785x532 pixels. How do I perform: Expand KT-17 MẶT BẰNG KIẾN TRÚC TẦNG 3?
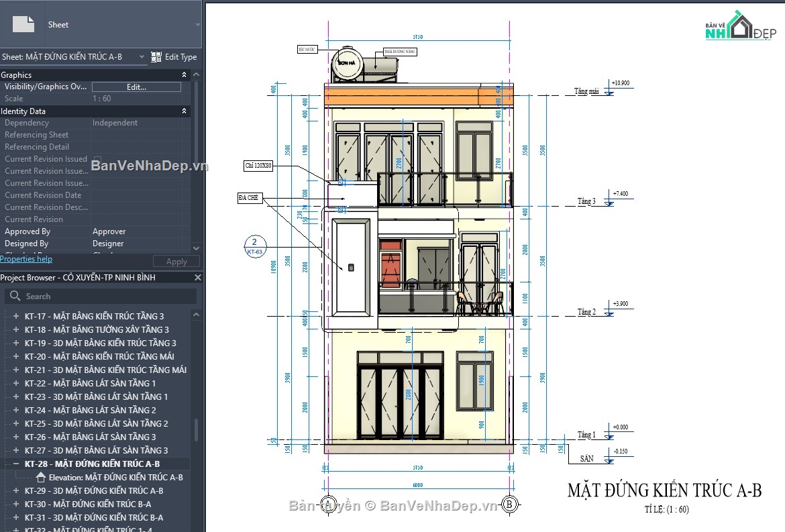[x=16, y=316]
